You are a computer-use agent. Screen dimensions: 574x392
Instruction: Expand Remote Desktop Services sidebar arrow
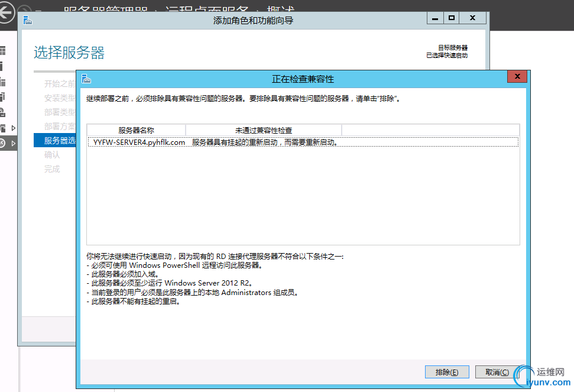14,144
